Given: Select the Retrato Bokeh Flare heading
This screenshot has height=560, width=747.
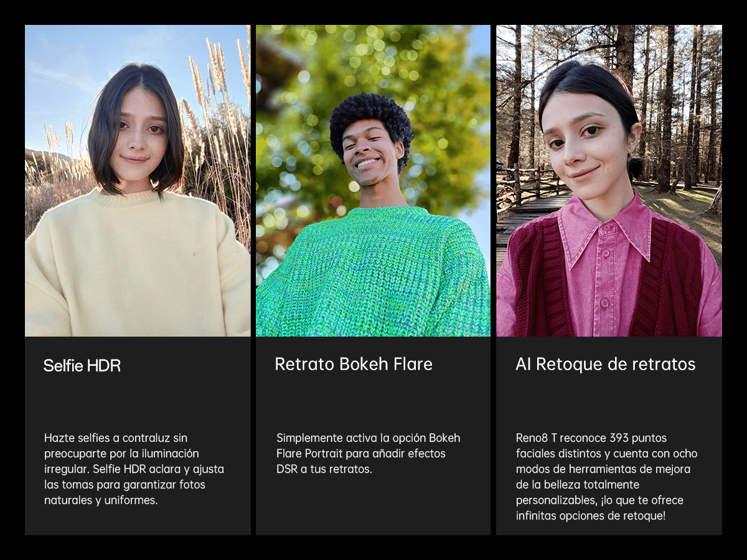Looking at the screenshot, I should pos(354,364).
